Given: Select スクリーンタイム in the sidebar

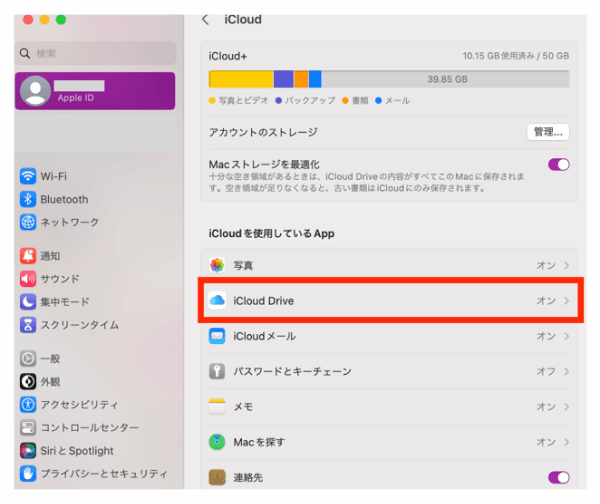Looking at the screenshot, I should click(95, 325).
